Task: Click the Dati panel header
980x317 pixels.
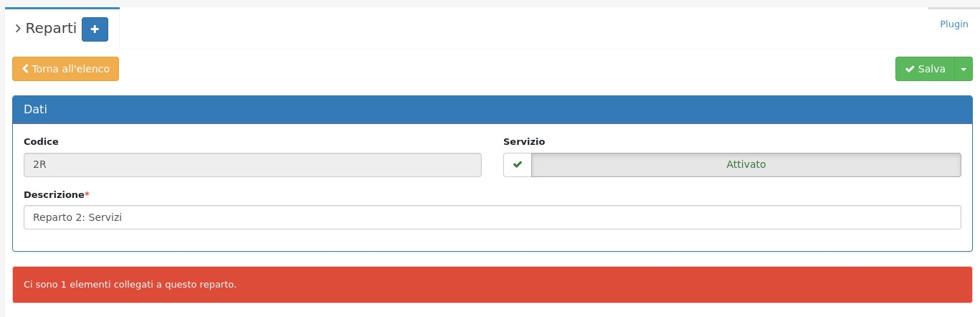Action: click(492, 110)
